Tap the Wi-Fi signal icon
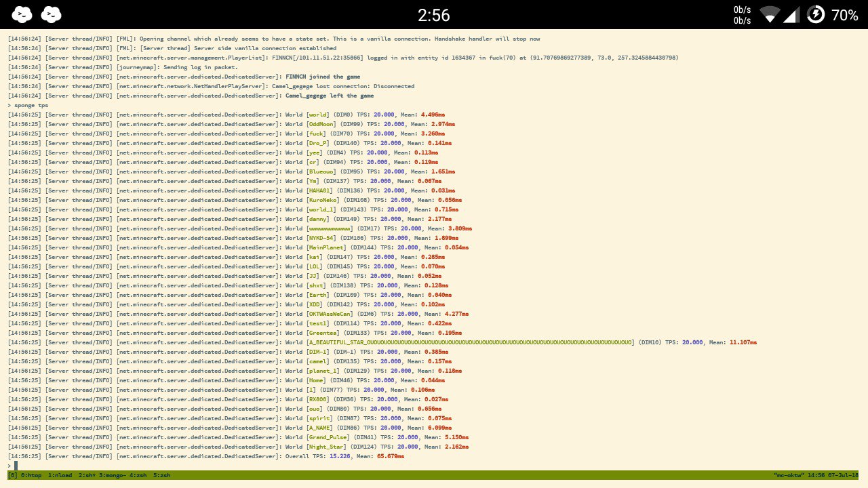The height and width of the screenshot is (488, 868). 770,14
